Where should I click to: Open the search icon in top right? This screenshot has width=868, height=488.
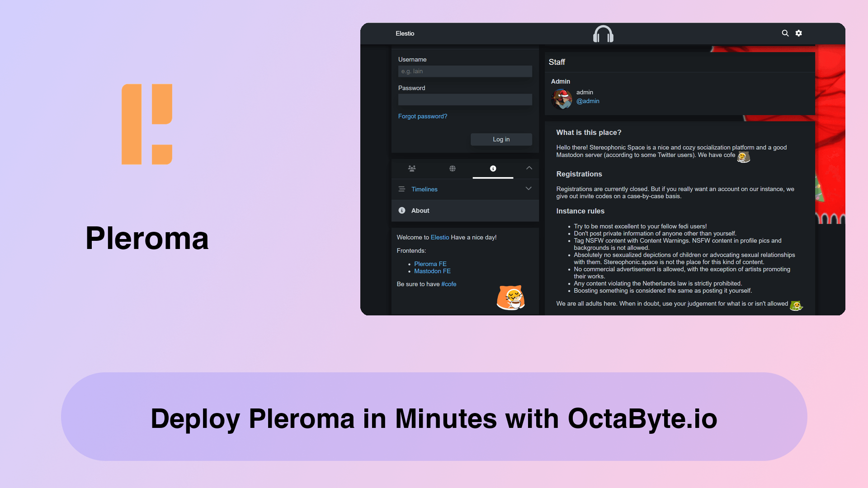click(784, 33)
